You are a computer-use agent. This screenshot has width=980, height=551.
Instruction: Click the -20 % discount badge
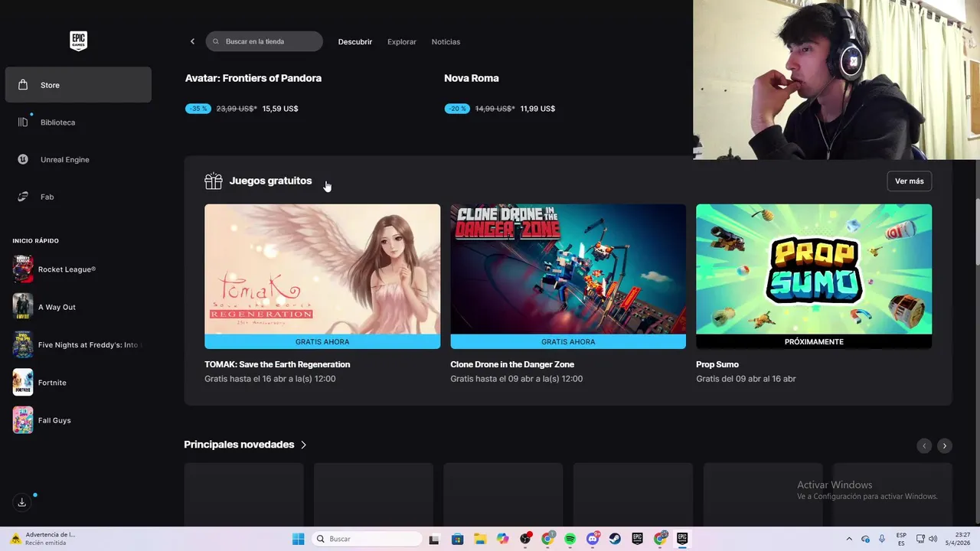pos(457,109)
